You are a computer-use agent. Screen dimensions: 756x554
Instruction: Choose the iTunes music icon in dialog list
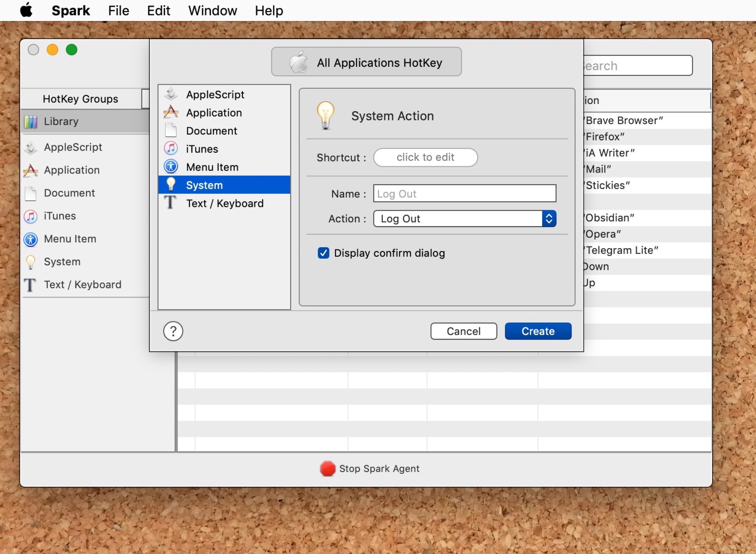[x=171, y=149]
